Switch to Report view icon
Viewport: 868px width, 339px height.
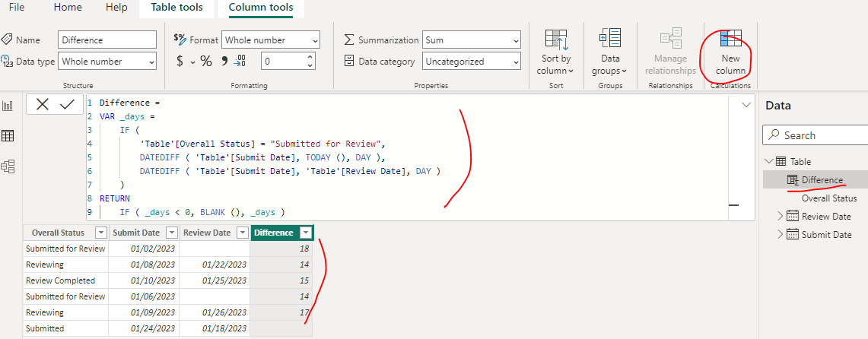8,106
